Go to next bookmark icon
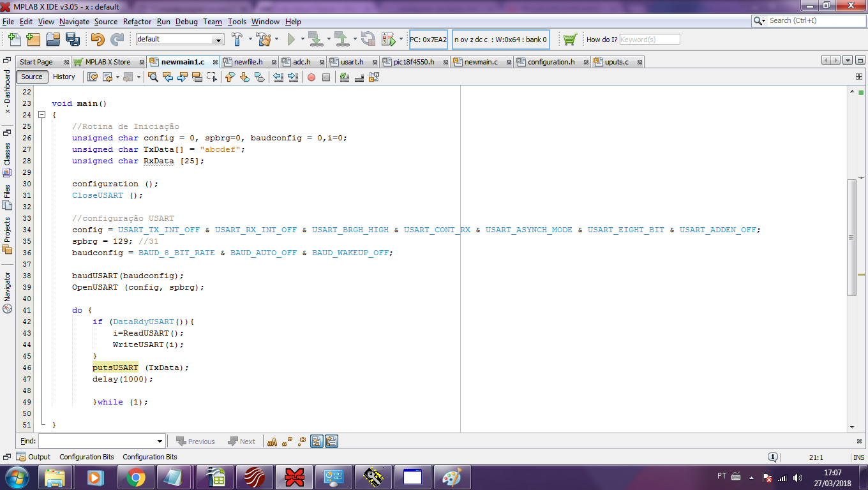The image size is (868, 490). point(244,77)
